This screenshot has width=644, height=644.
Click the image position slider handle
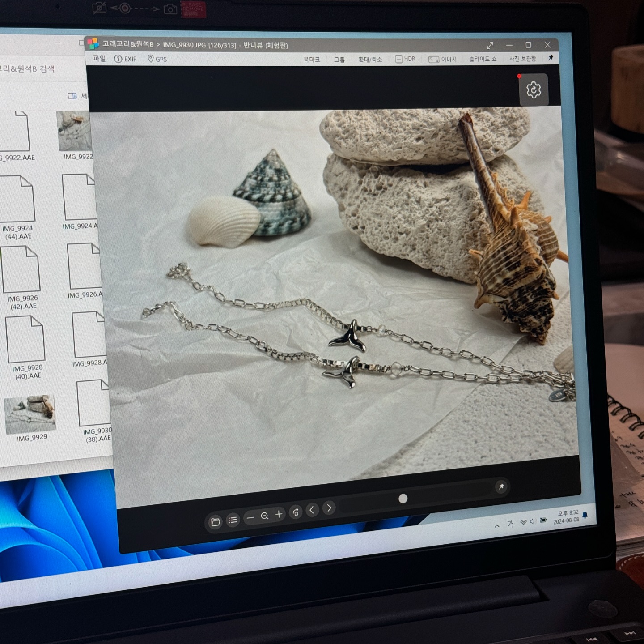(x=403, y=499)
